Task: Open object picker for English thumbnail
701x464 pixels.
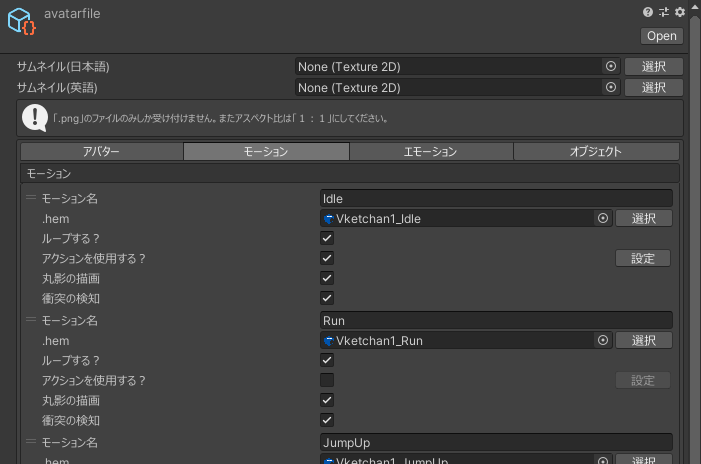Action: tap(611, 87)
